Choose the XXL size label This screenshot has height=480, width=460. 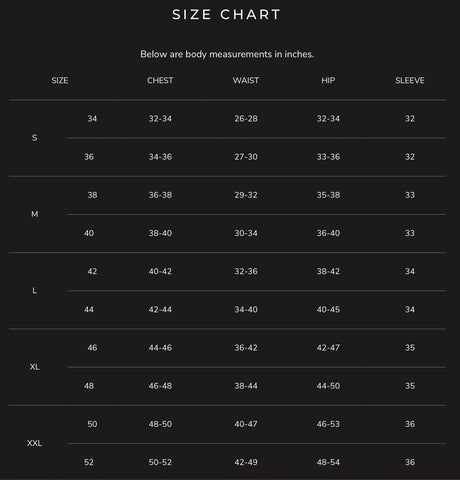point(34,443)
